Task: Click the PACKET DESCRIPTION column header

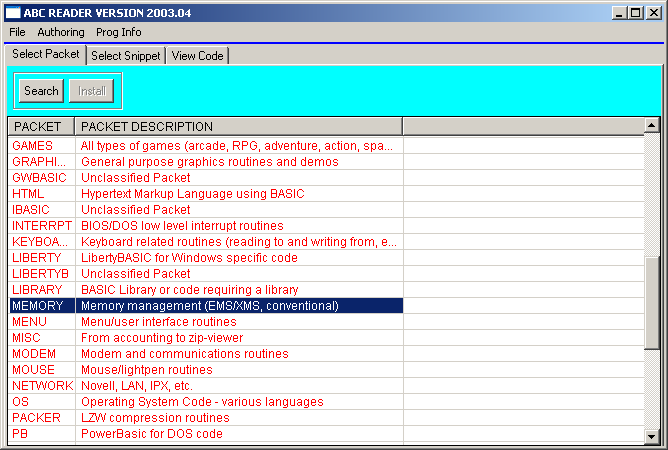Action: pyautogui.click(x=238, y=127)
